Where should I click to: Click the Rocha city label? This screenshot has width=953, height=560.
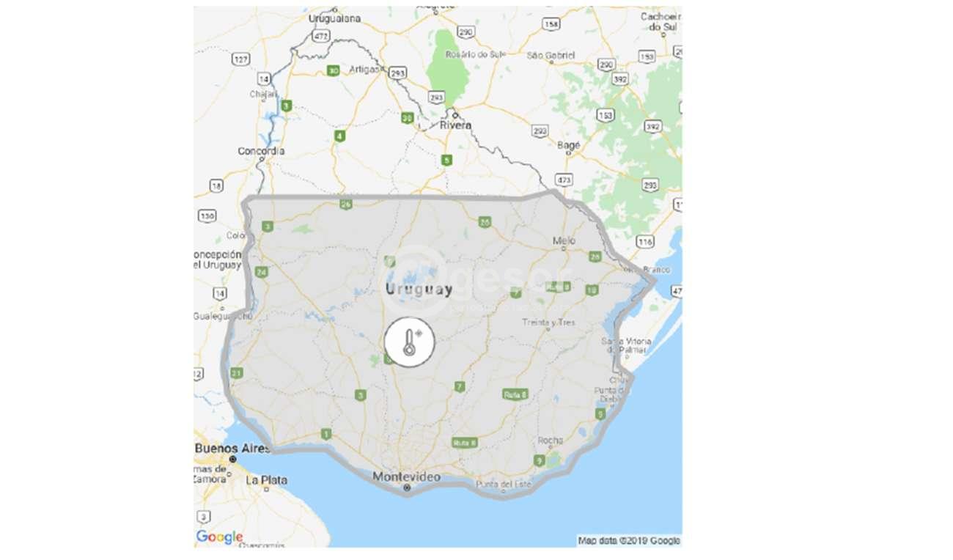coord(551,441)
